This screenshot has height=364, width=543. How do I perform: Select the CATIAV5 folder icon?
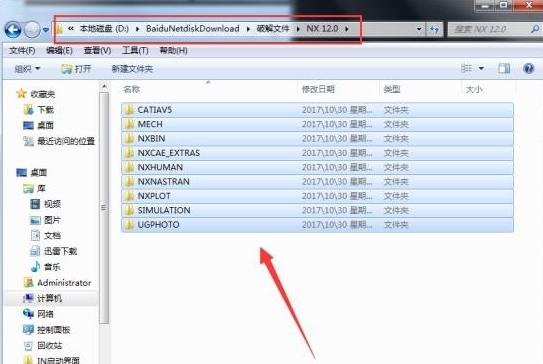[x=129, y=110]
